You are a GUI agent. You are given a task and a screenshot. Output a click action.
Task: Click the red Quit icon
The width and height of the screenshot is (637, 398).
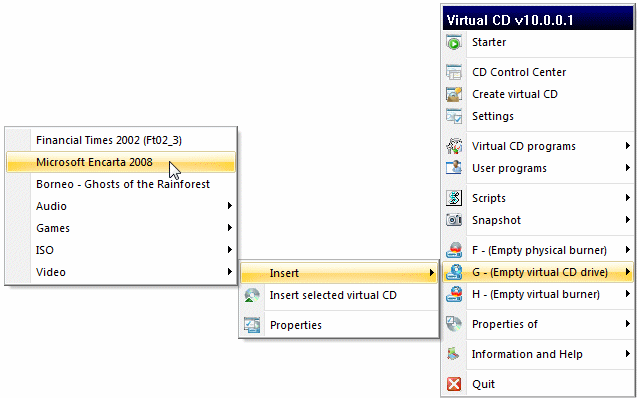(454, 384)
